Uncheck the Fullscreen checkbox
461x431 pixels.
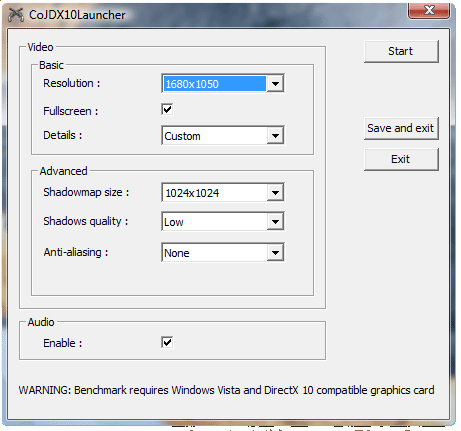[x=167, y=110]
